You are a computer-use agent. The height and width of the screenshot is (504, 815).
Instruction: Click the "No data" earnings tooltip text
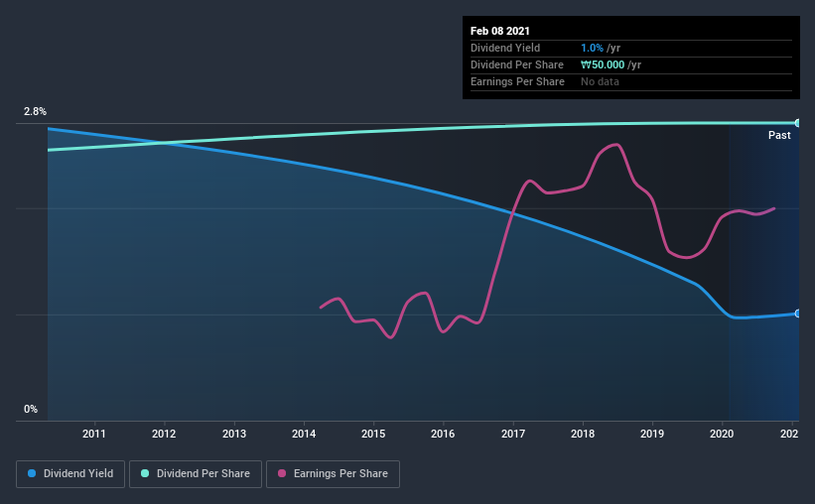600,81
